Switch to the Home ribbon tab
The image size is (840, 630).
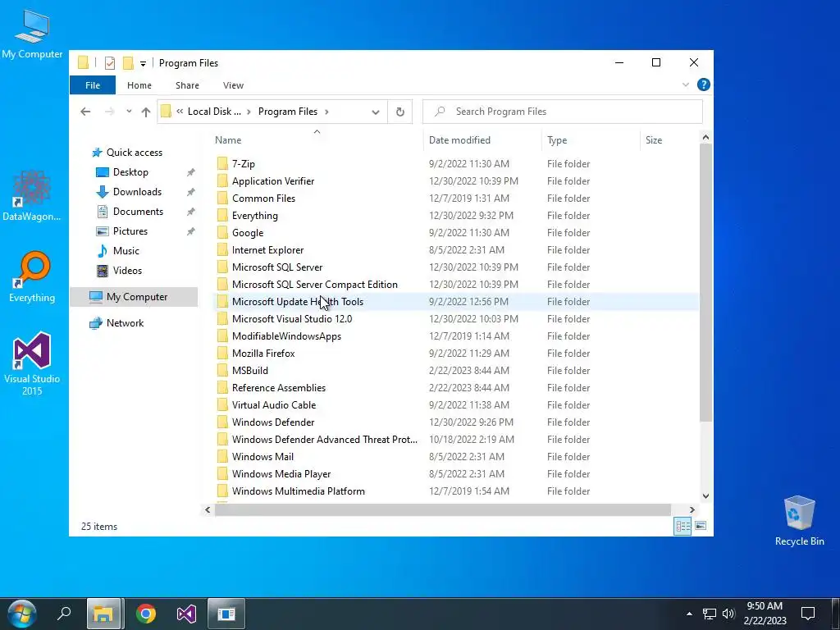tap(139, 85)
